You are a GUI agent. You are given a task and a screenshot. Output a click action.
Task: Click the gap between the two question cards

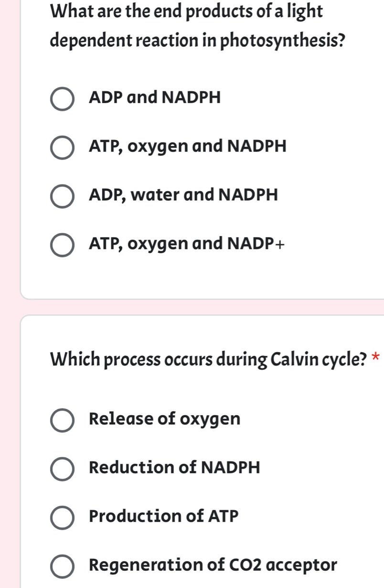pyautogui.click(x=191, y=308)
